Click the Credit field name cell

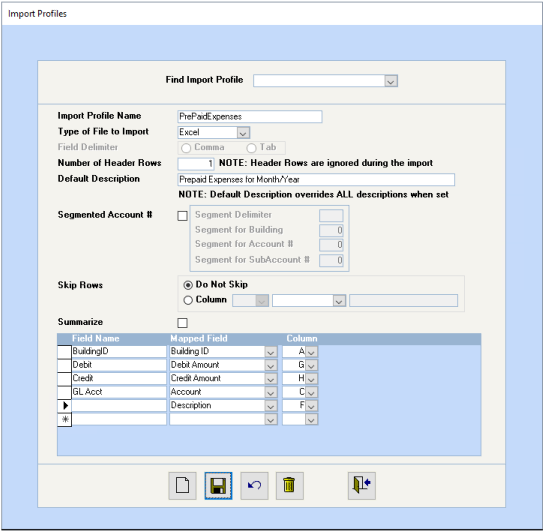(x=119, y=378)
